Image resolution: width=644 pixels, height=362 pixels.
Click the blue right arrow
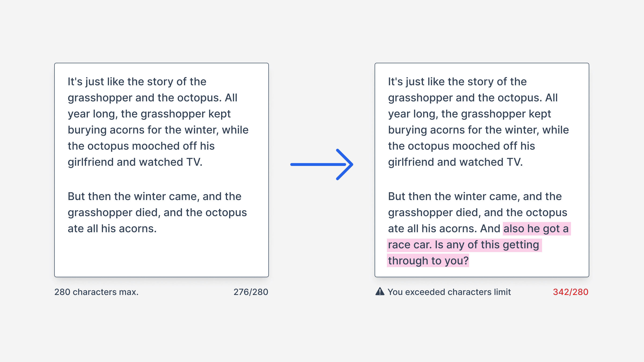[x=322, y=164]
